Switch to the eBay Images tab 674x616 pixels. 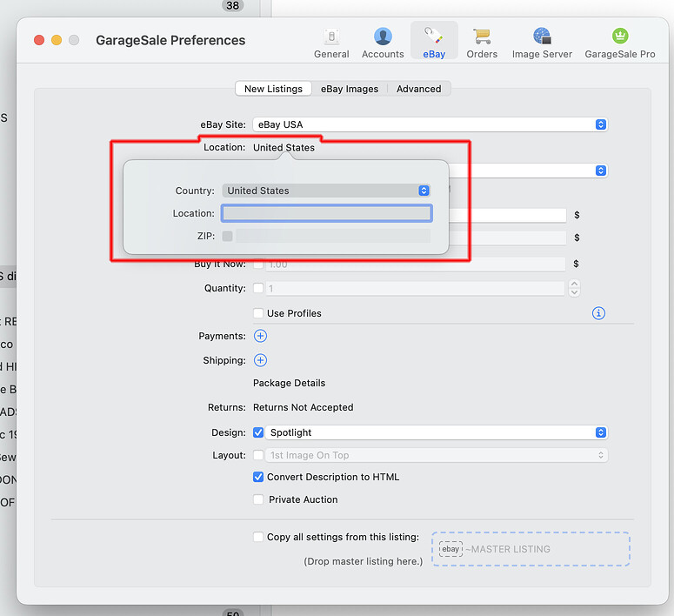tap(350, 89)
